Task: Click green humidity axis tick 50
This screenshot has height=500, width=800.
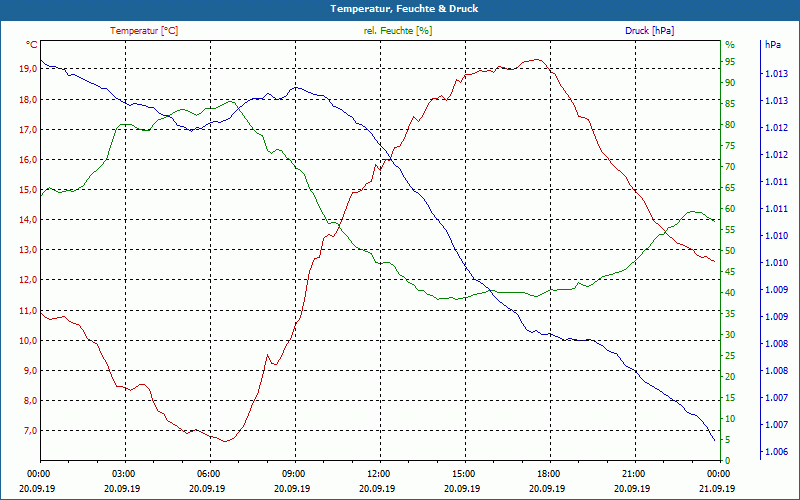Action: 730,251
